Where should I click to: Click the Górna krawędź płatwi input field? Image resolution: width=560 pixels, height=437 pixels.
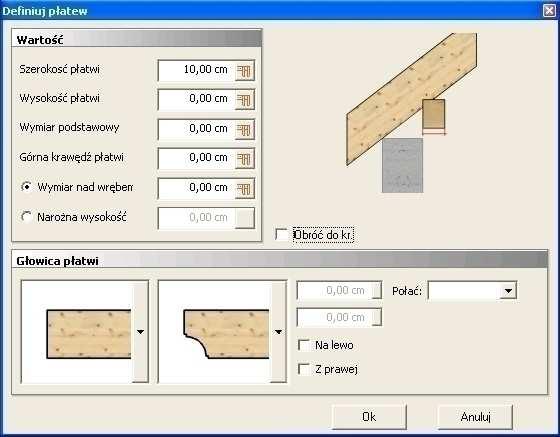click(x=196, y=158)
